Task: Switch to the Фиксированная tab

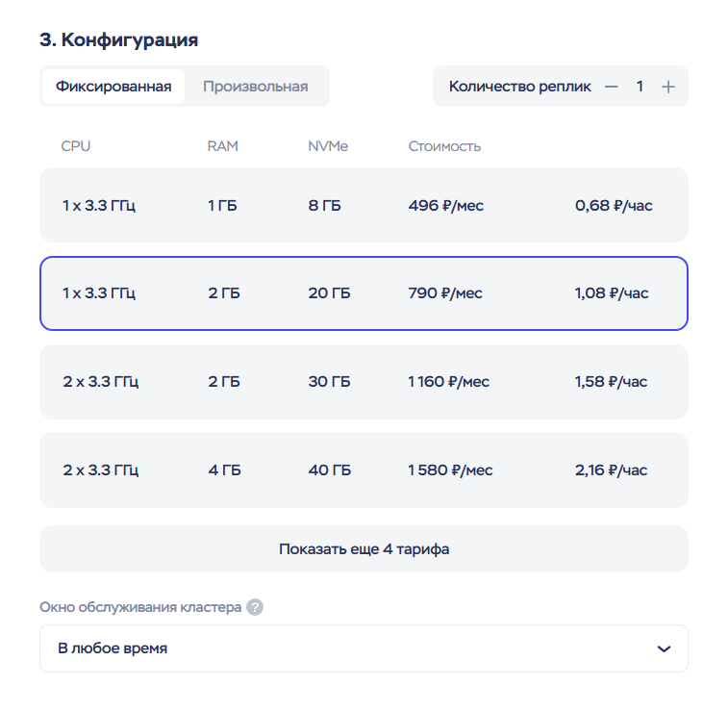Action: point(113,87)
